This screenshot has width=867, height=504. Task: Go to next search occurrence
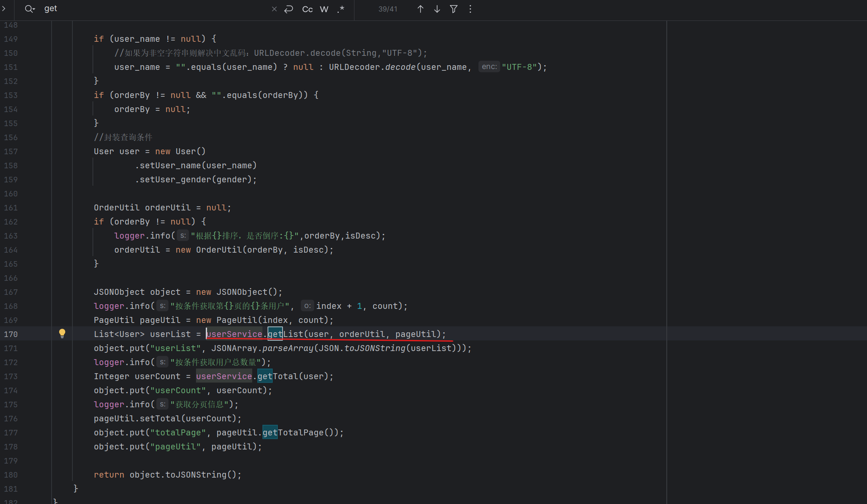click(x=437, y=9)
